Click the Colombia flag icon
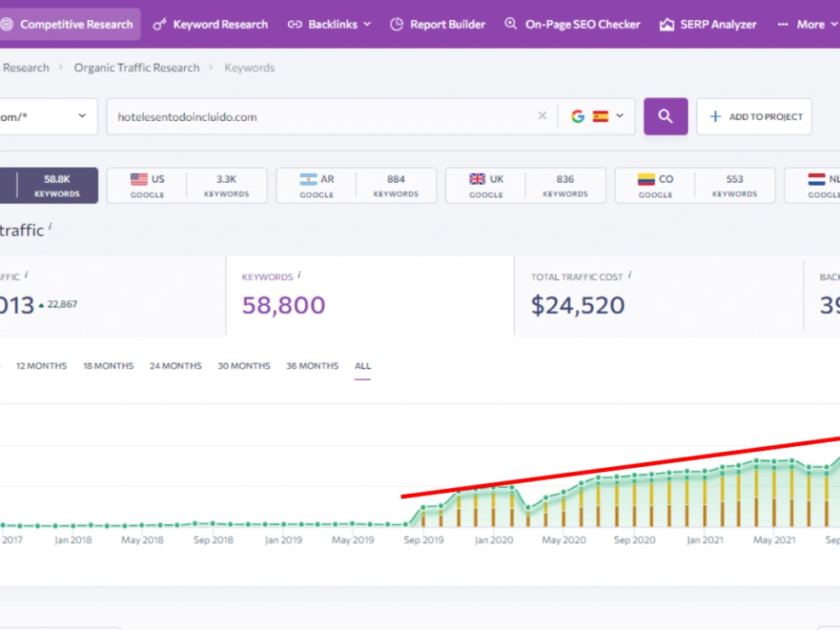Viewport: 840px width, 630px height. coord(647,179)
